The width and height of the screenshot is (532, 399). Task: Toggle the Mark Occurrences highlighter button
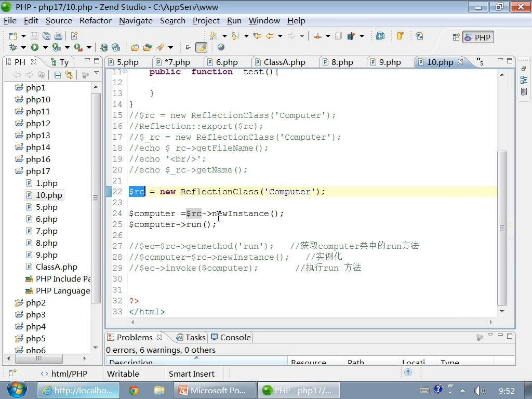pyautogui.click(x=201, y=47)
